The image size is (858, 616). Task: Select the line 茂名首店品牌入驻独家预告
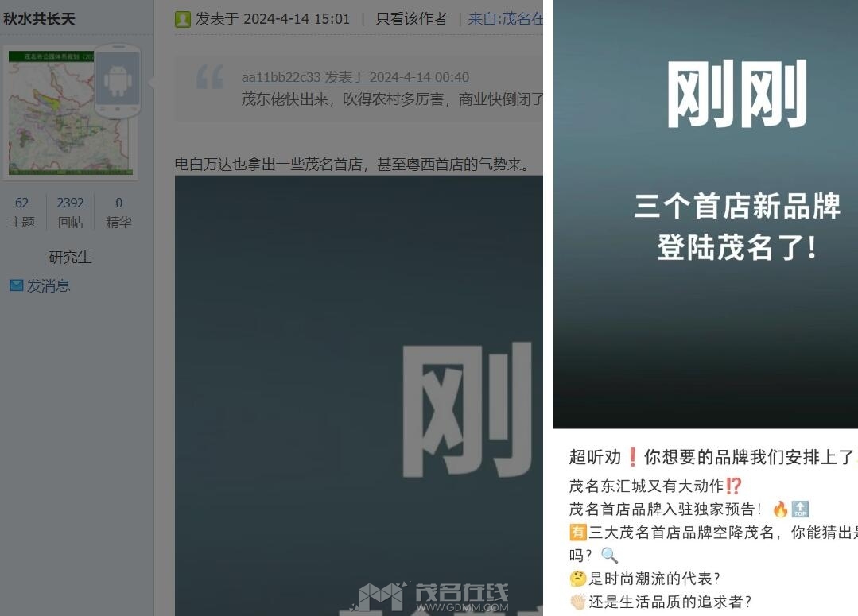click(689, 509)
